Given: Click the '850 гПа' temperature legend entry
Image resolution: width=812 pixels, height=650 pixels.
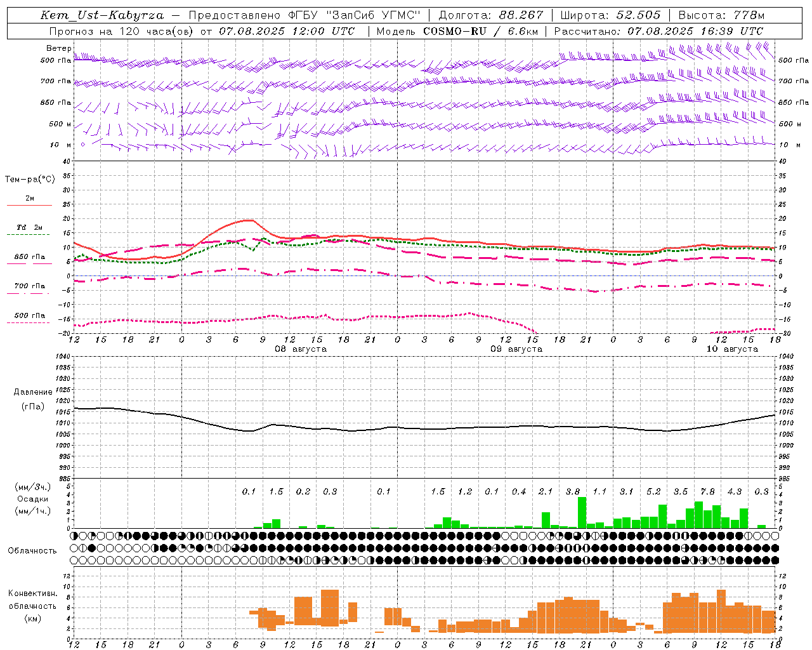Looking at the screenshot, I should click(x=30, y=257).
